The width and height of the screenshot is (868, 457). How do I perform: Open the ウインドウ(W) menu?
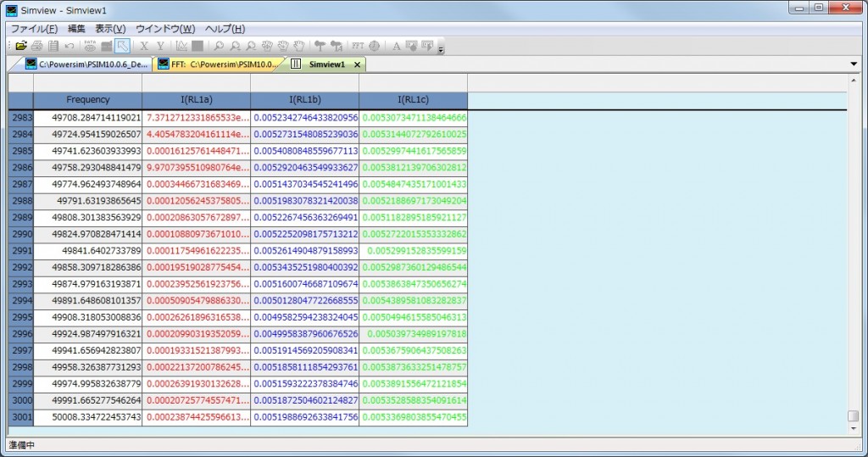coord(165,29)
